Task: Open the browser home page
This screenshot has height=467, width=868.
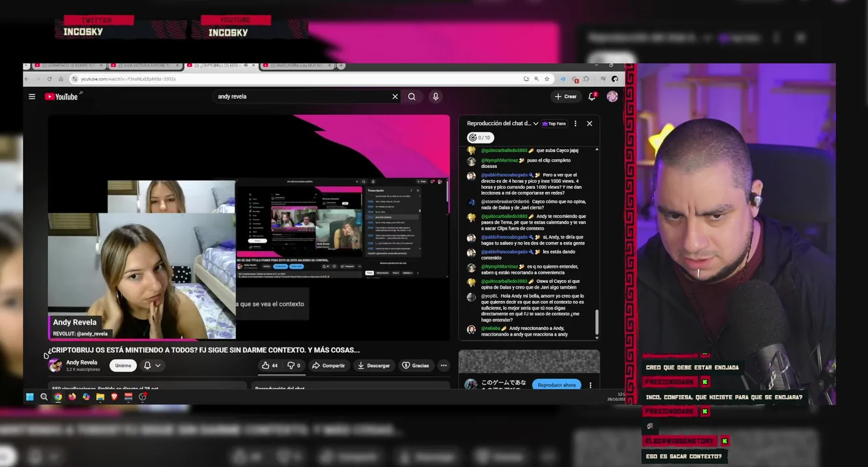Action: click(x=61, y=79)
